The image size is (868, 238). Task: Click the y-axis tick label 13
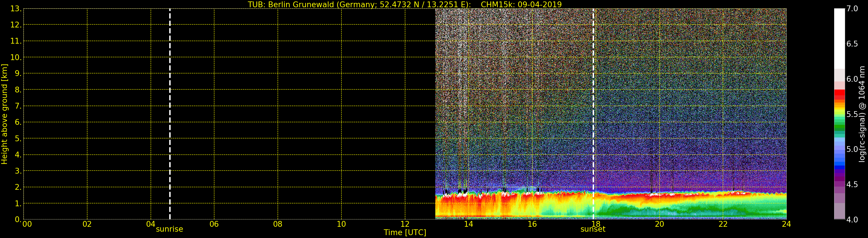click(x=16, y=9)
